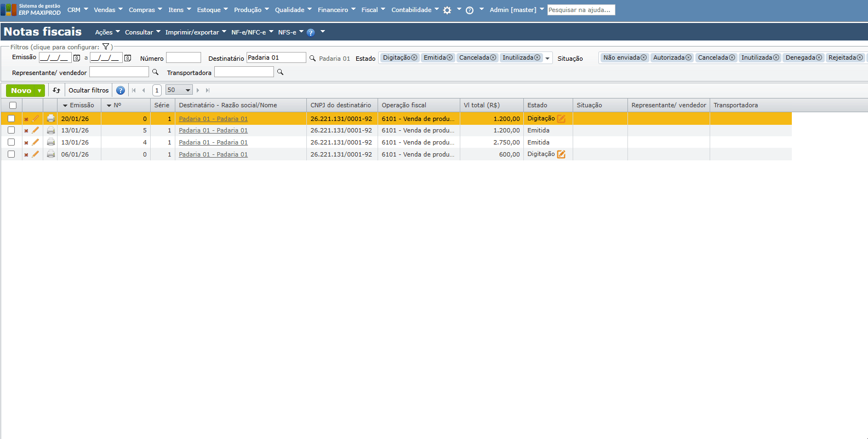This screenshot has height=439, width=868.
Task: Go to last page of results
Action: [x=208, y=90]
